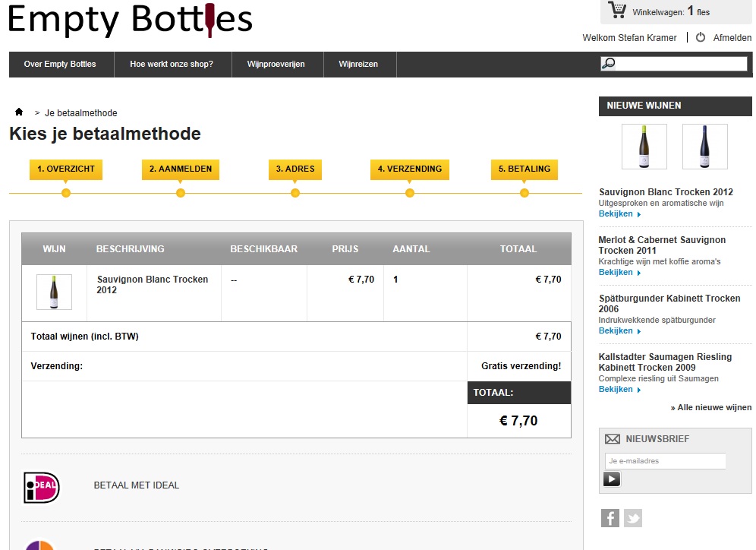Click the home icon in breadcrumb
Viewport: 756px width, 550px height.
tap(19, 112)
